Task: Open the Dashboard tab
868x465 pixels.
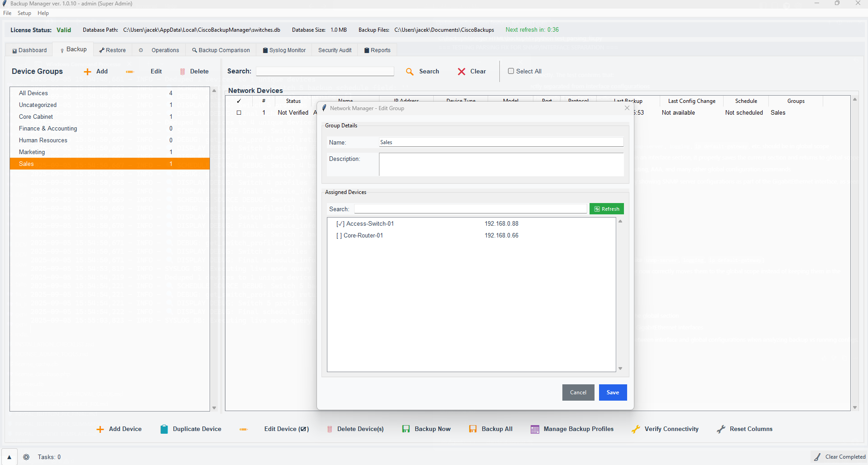Action: tap(29, 50)
